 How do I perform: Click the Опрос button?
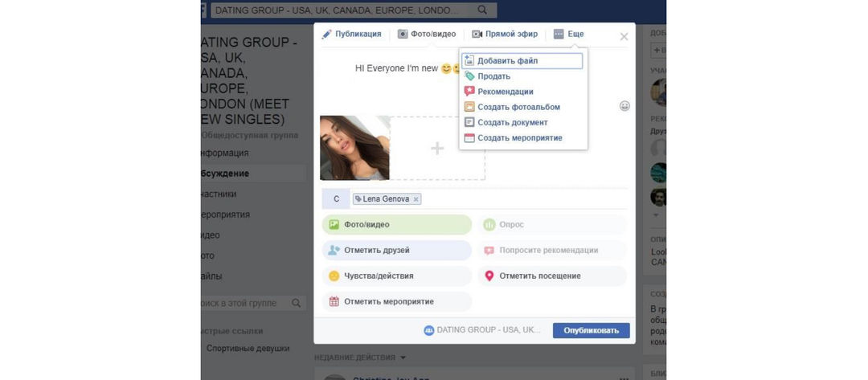[552, 225]
